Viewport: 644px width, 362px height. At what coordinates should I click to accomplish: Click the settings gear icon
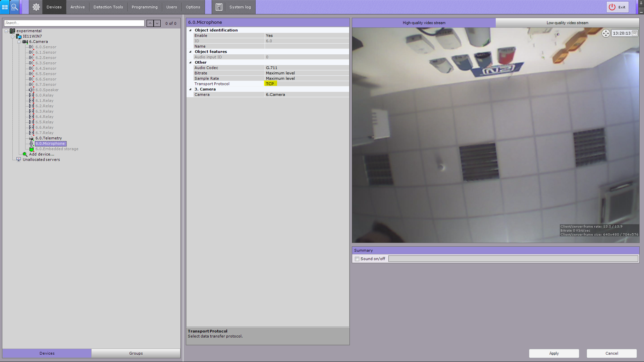point(36,7)
